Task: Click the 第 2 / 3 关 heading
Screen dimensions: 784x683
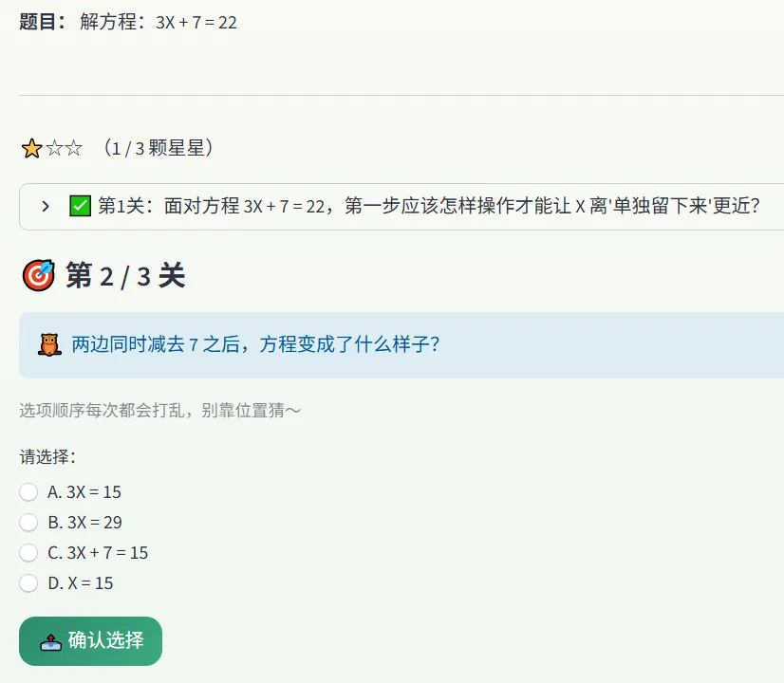Action: 125,276
